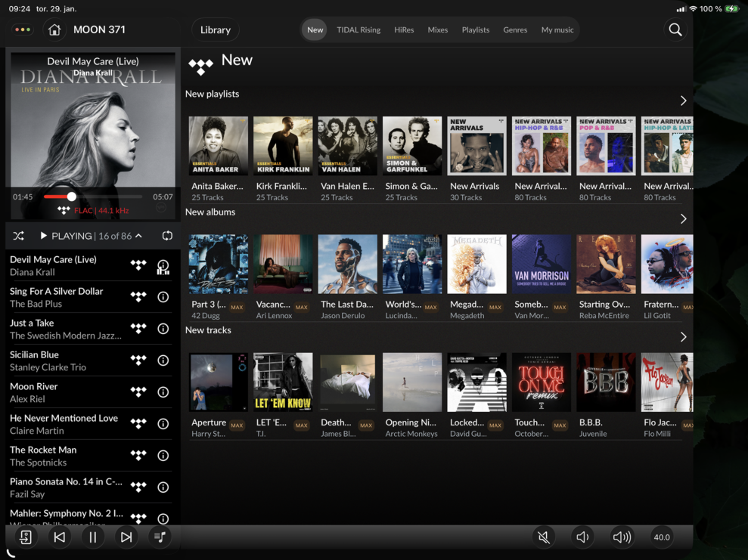Image resolution: width=748 pixels, height=560 pixels.
Task: Skip back to the previous track
Action: [59, 537]
